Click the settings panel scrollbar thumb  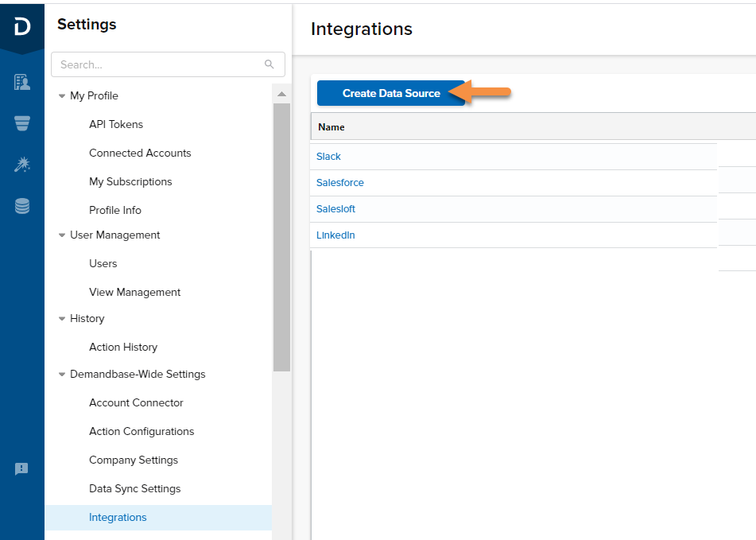click(281, 237)
